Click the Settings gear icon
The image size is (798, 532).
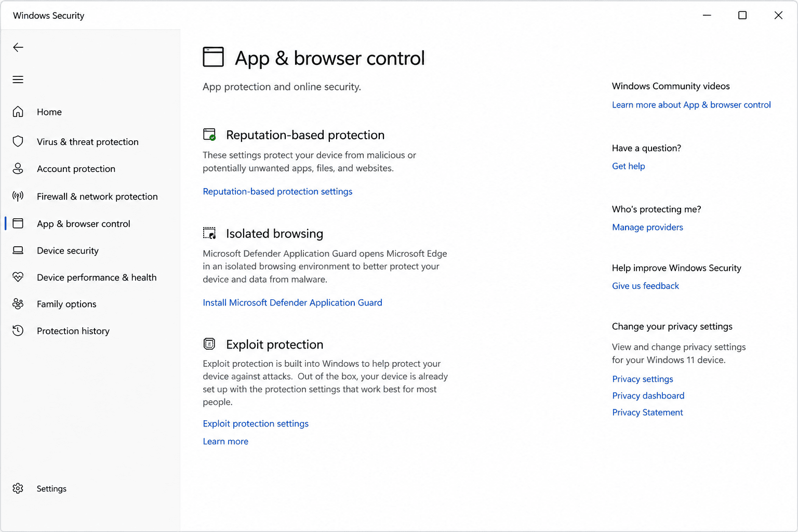[x=18, y=488]
